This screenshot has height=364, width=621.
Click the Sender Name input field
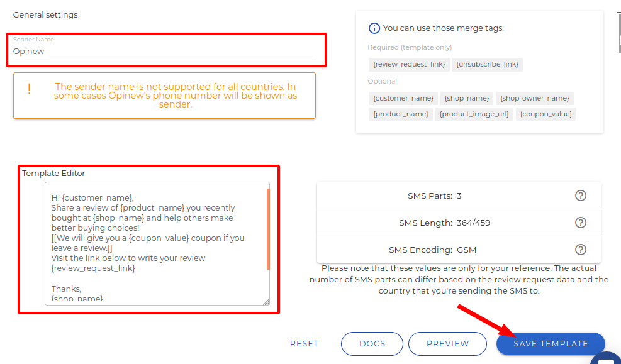(x=164, y=51)
